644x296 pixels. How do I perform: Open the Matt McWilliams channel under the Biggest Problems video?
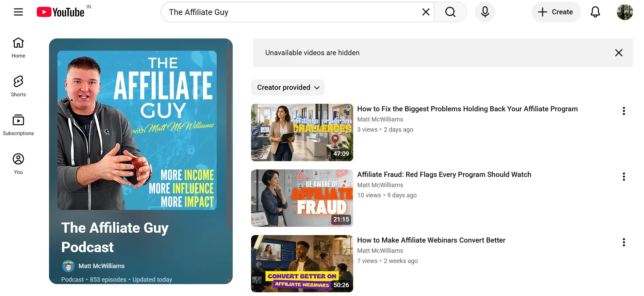click(x=380, y=119)
